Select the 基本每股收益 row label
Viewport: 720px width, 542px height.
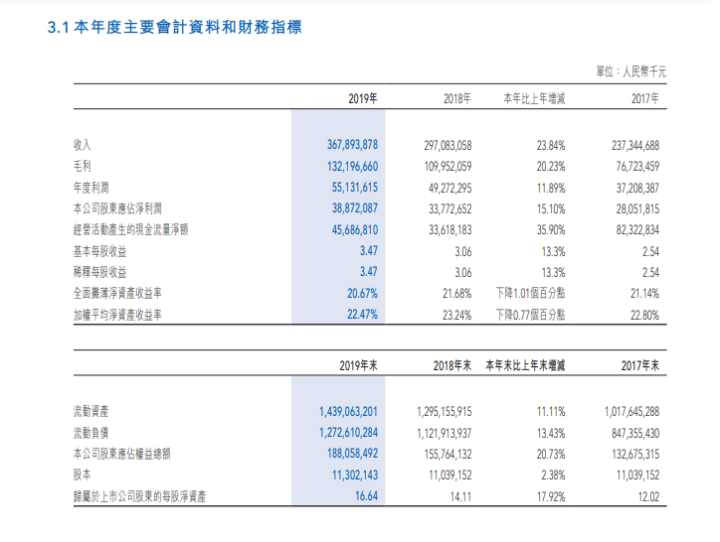[x=100, y=252]
